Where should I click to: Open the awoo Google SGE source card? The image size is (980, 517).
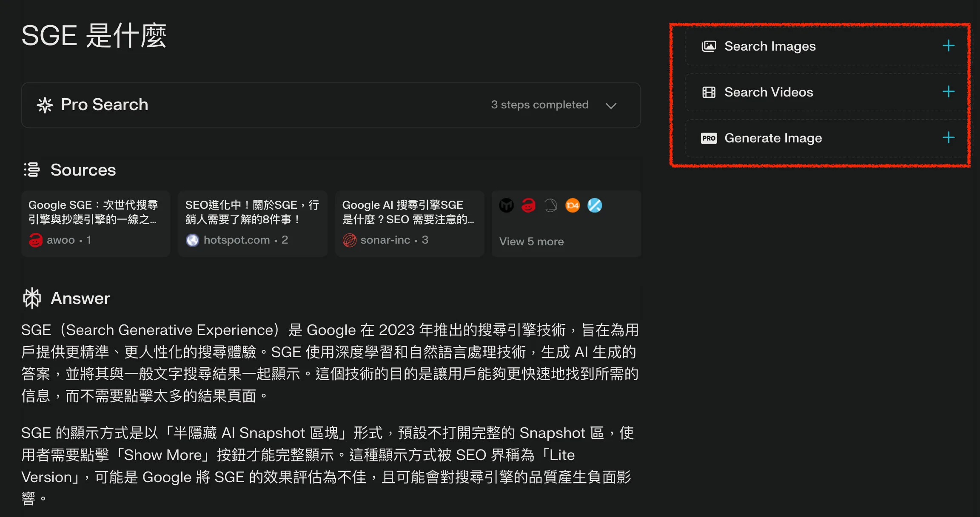[x=96, y=224]
